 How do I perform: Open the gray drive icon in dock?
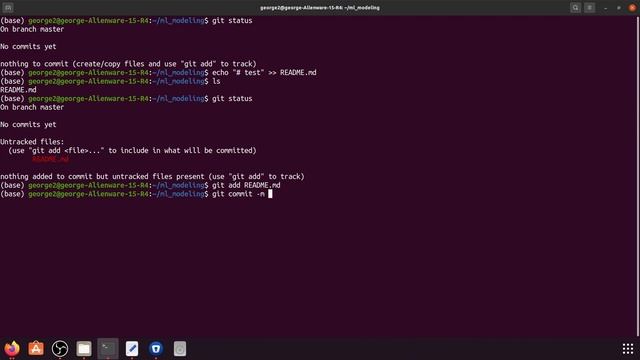click(180, 349)
